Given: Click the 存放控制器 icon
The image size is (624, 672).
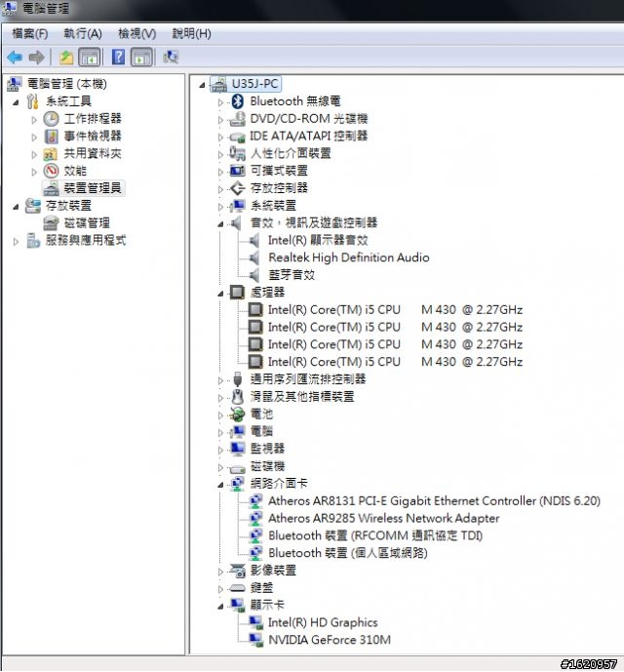Looking at the screenshot, I should [x=238, y=188].
